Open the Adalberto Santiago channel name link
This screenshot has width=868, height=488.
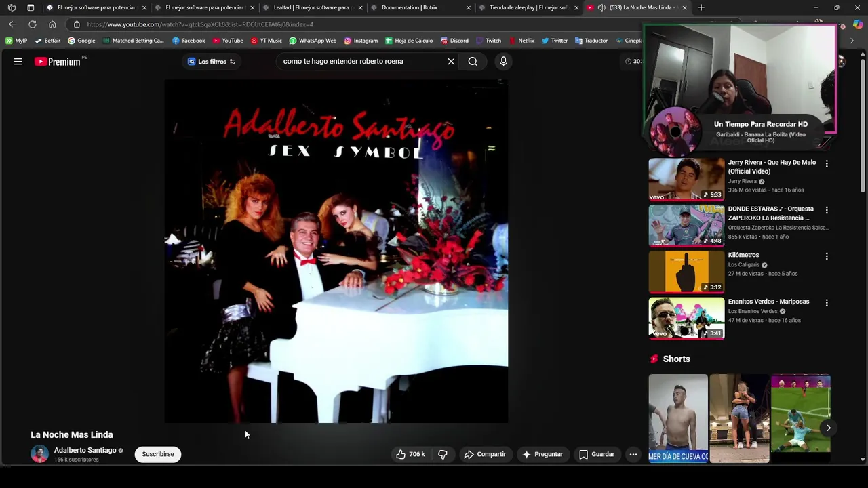(x=85, y=450)
